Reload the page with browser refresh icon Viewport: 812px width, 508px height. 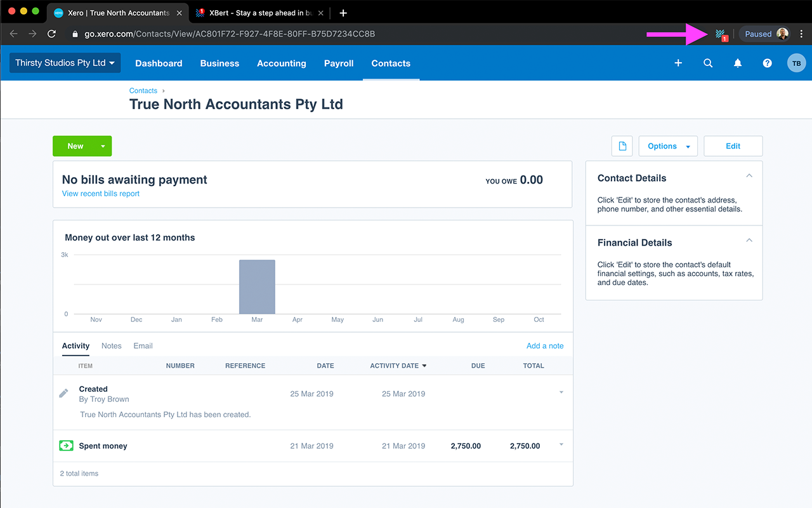coord(52,34)
